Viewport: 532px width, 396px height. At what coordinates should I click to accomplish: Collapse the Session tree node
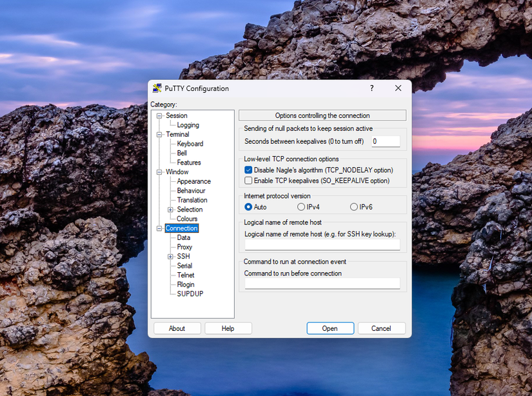point(159,115)
